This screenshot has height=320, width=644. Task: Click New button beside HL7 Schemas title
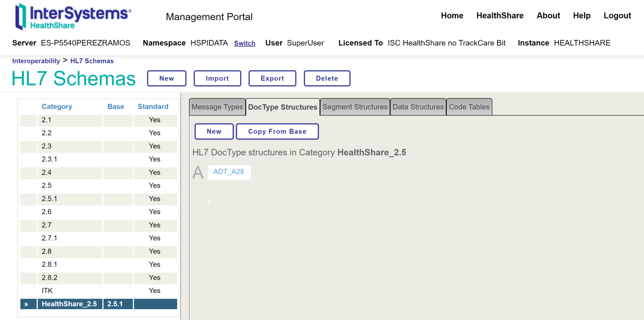pos(166,78)
